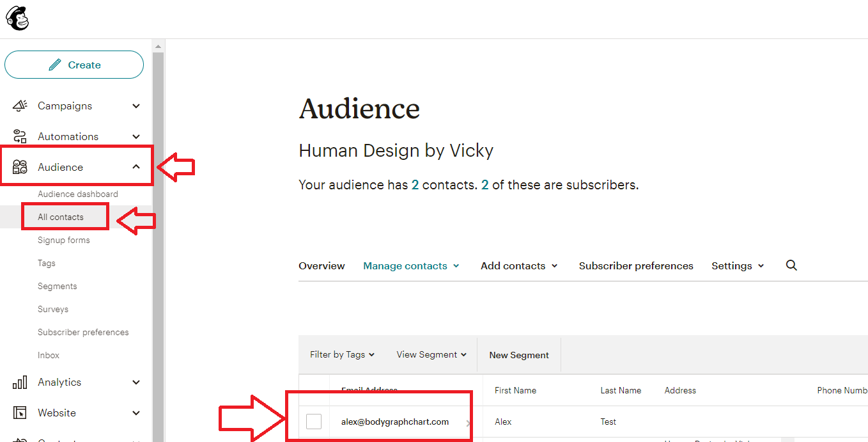The height and width of the screenshot is (442, 868).
Task: Click the last name cell Test
Action: (608, 422)
